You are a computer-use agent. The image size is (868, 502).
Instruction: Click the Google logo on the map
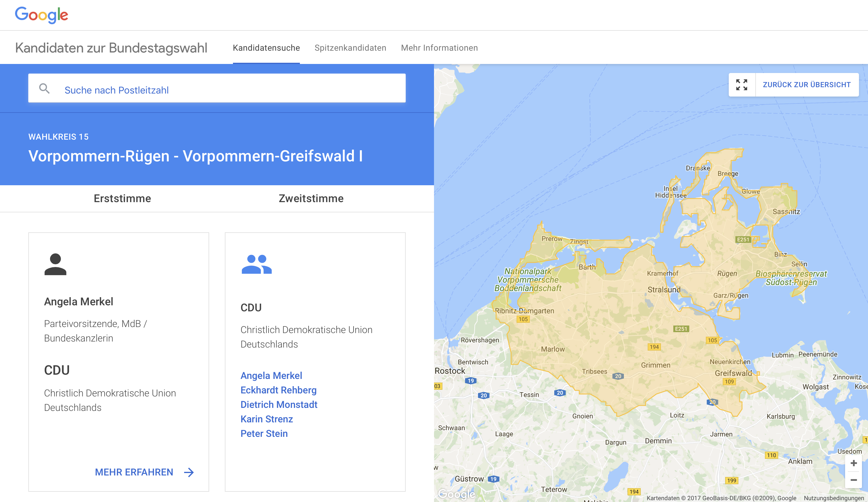457,494
